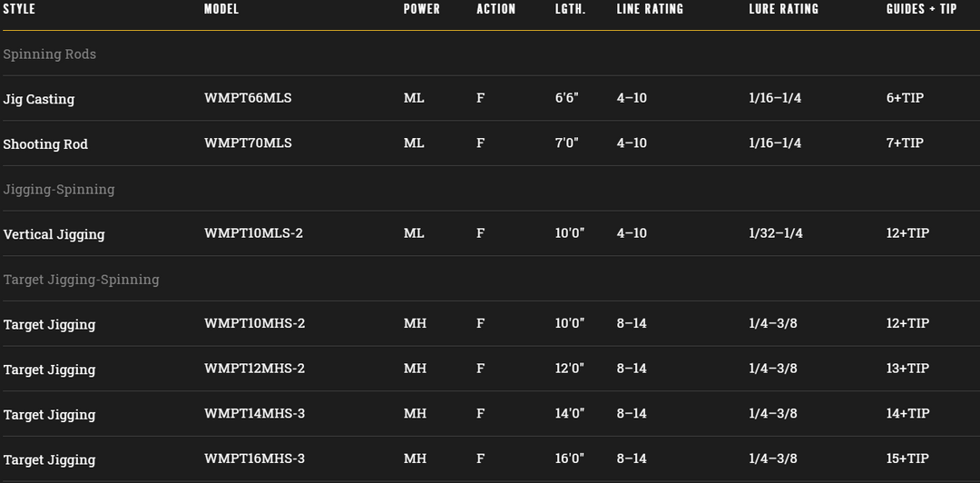Select the LURE RATING column header
The image size is (980, 483).
pos(783,9)
